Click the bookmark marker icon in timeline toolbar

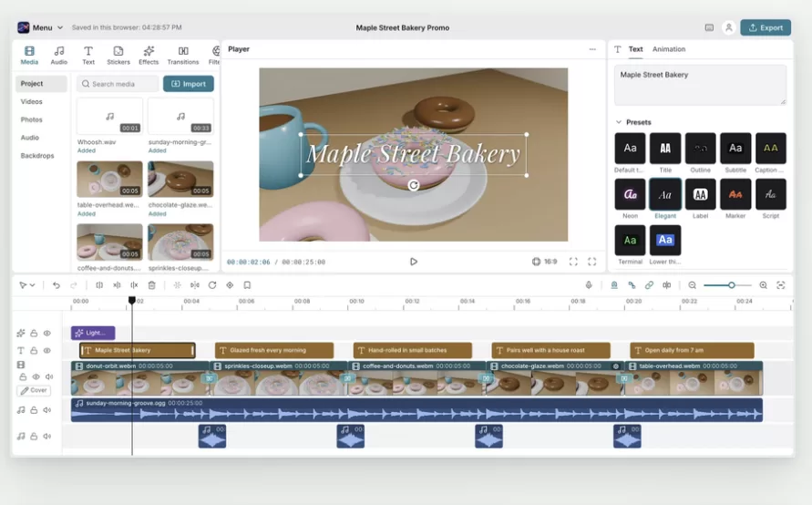247,285
